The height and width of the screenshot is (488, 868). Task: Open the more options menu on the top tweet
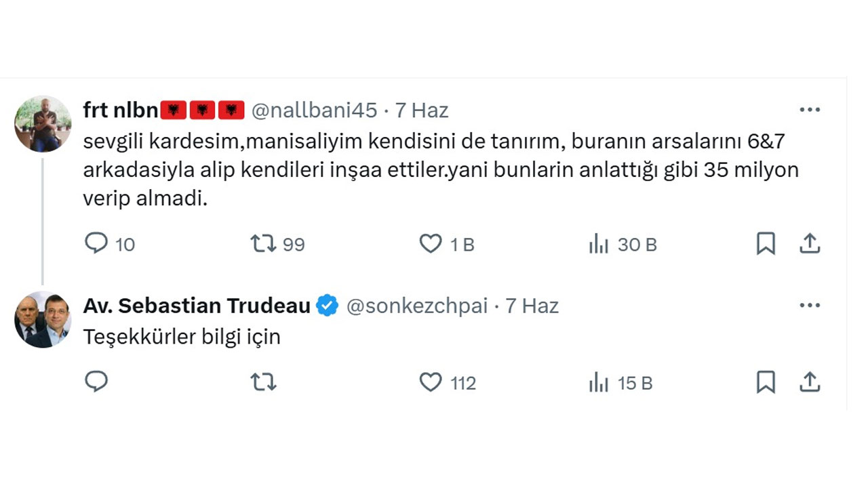click(x=810, y=109)
